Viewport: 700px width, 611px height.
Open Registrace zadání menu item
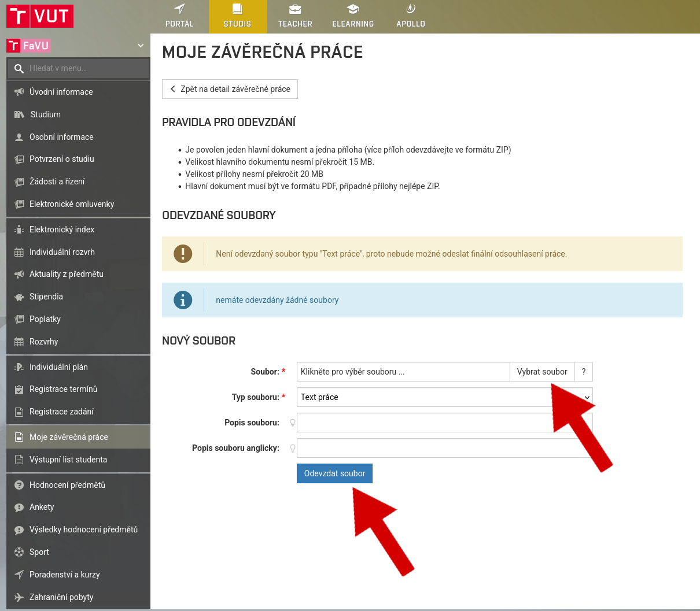(78, 412)
